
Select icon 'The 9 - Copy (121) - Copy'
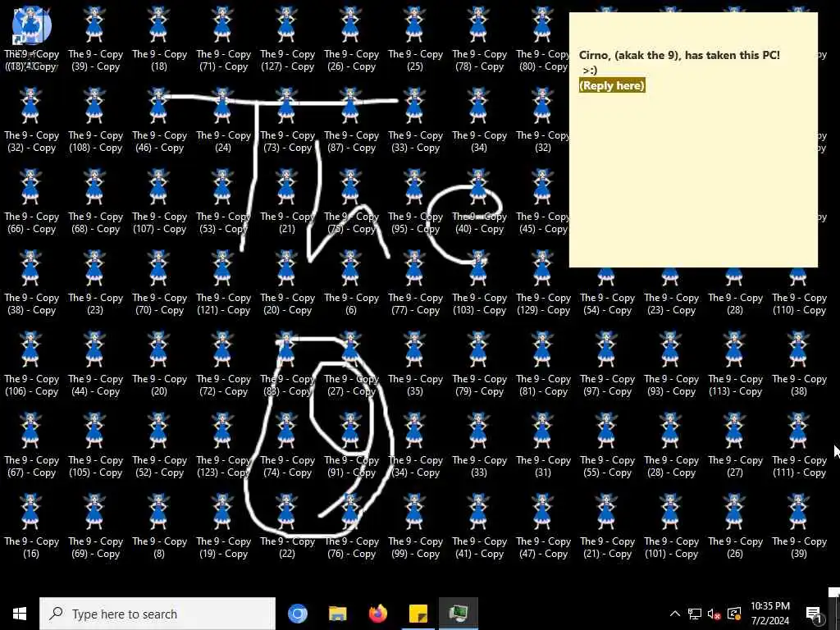tap(223, 283)
